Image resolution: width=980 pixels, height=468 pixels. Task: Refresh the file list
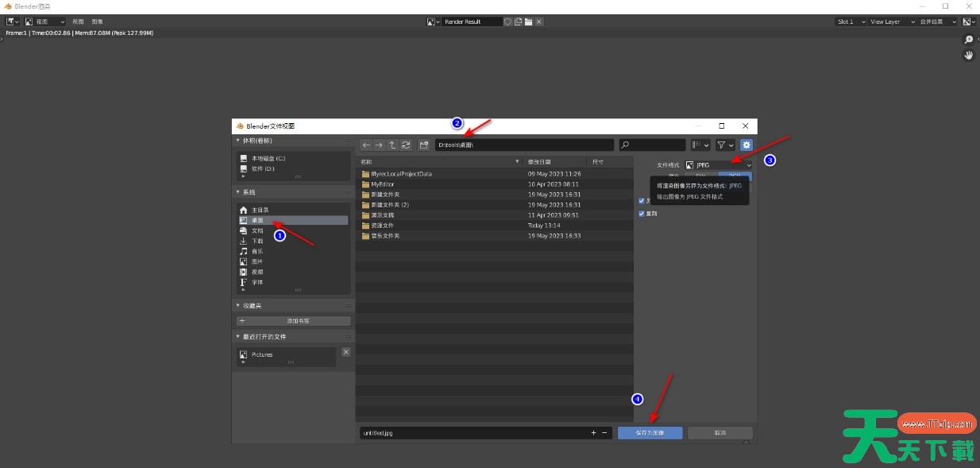point(406,145)
